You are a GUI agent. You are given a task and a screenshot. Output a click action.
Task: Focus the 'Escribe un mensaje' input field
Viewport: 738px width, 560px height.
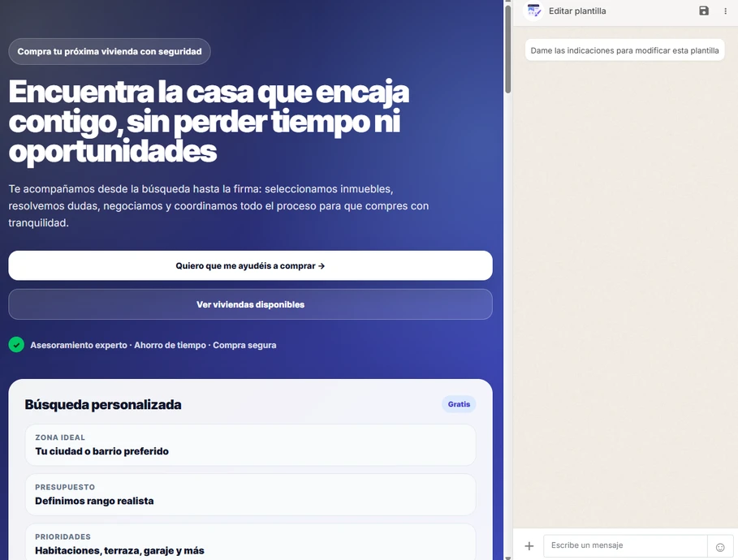coord(625,545)
